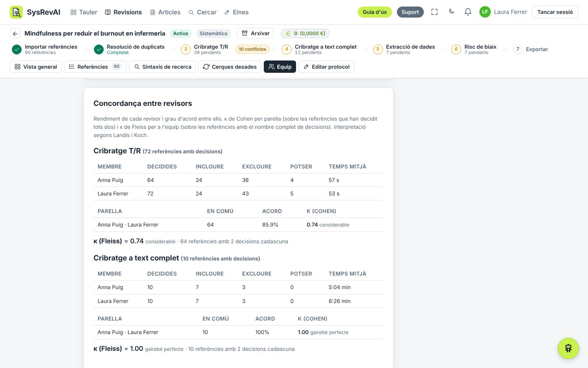588x368 pixels.
Task: Click 0.74 considerable Cohen kappa cell
Action: [328, 225]
